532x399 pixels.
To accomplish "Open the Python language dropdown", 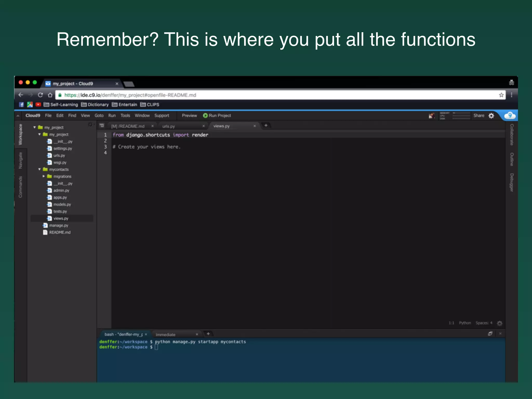I will click(x=465, y=323).
